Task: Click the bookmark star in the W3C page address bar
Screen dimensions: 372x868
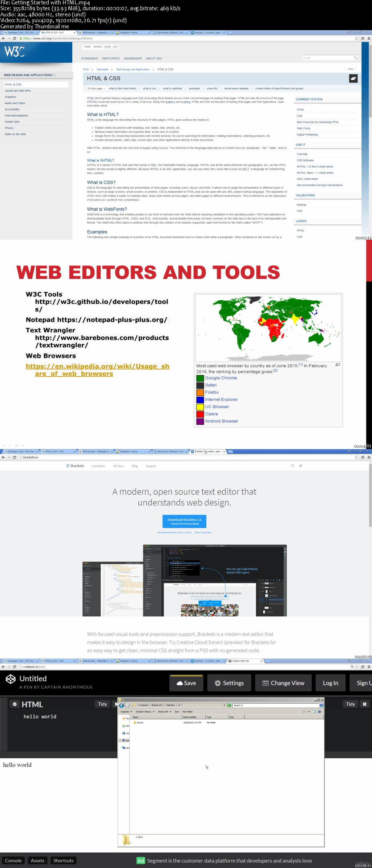Action: pos(356,38)
